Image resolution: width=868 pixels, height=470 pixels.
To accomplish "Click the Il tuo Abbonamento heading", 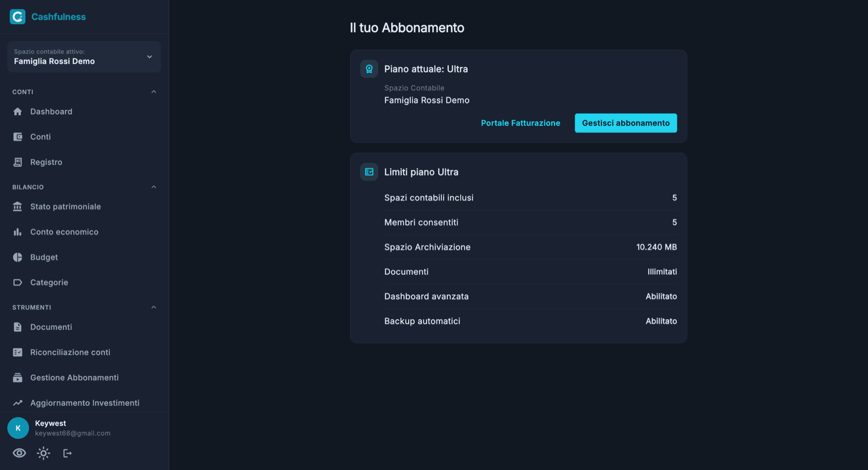I will tap(407, 28).
